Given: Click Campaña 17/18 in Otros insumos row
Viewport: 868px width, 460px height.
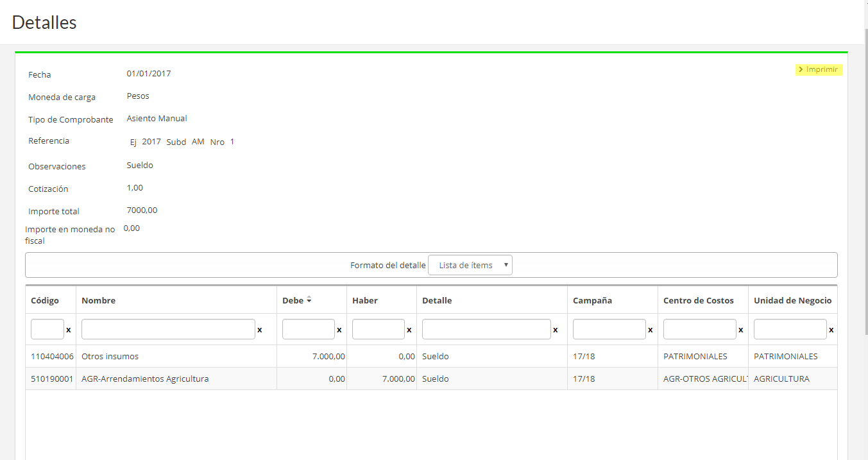Looking at the screenshot, I should (584, 356).
